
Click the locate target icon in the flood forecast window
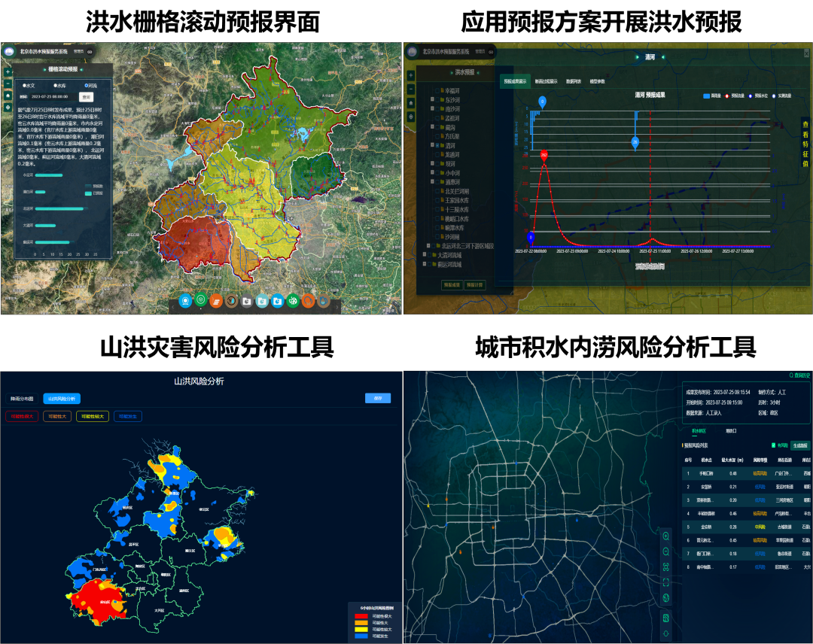(411, 117)
